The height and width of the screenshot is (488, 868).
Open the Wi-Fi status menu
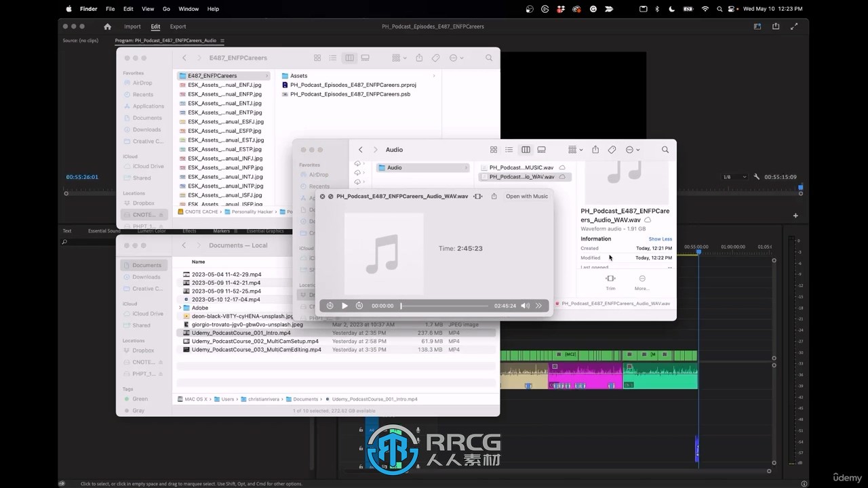pyautogui.click(x=705, y=9)
